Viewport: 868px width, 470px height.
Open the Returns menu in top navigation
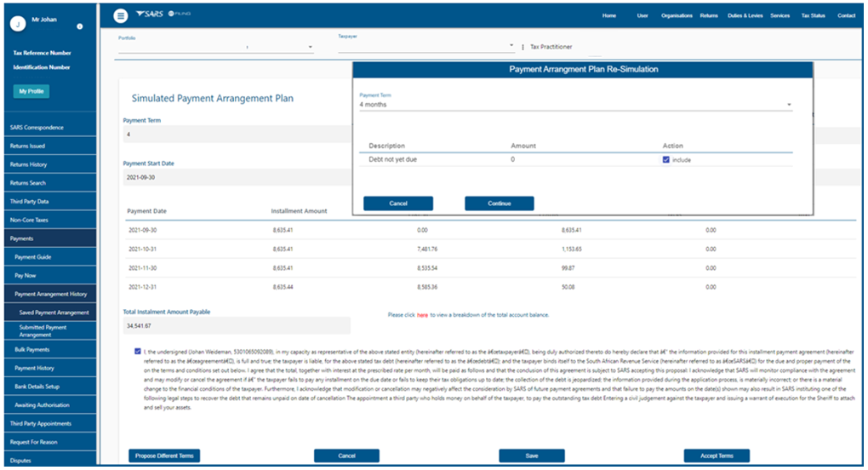point(708,16)
